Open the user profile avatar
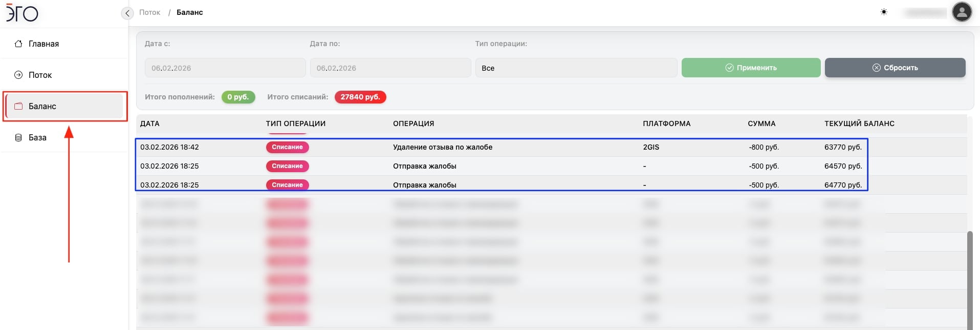 click(x=962, y=12)
